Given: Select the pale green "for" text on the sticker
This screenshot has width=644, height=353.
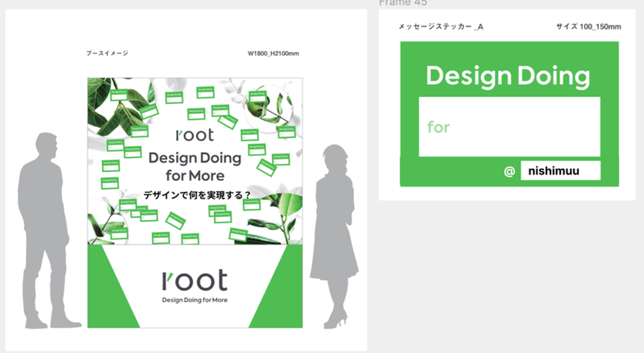Looking at the screenshot, I should (438, 127).
